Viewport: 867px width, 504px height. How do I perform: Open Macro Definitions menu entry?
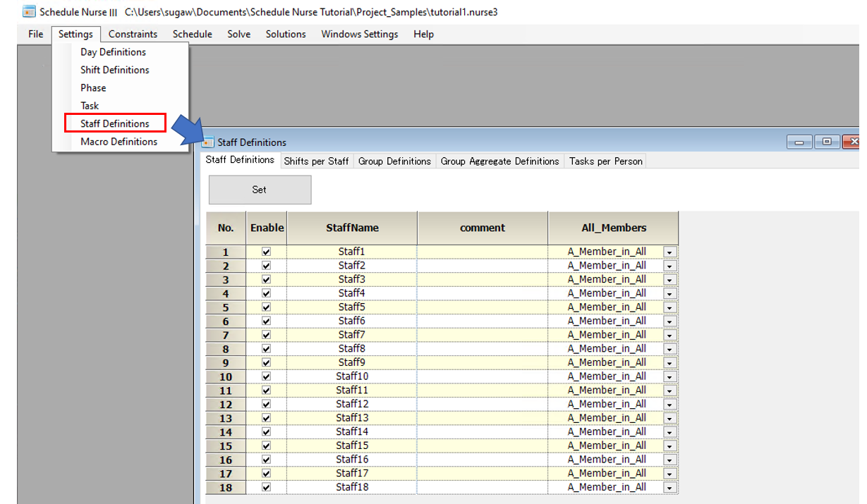point(119,142)
